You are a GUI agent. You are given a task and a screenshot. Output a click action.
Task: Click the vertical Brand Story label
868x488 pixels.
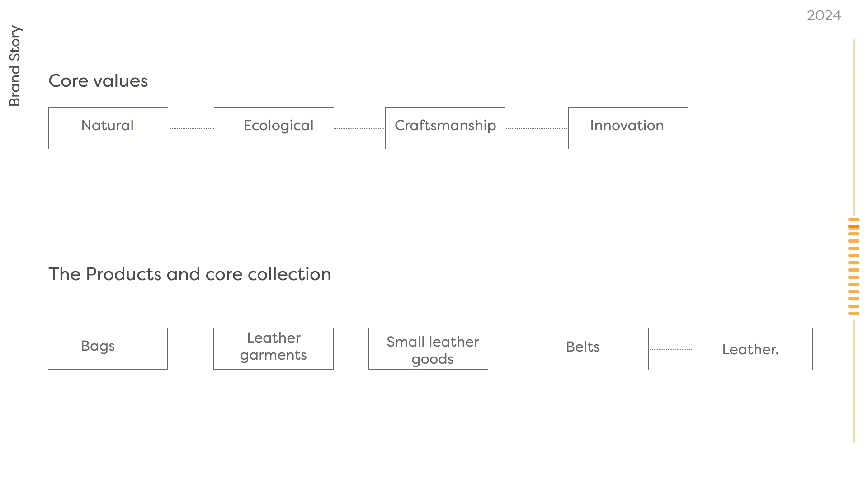pos(15,66)
